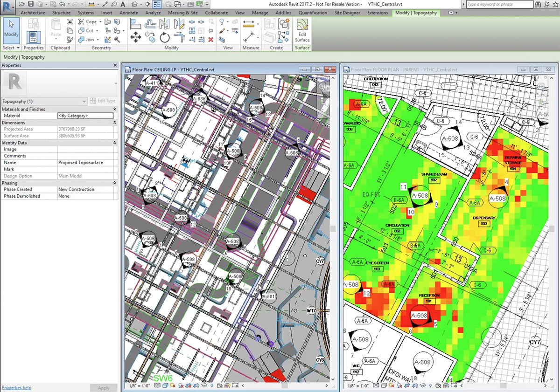
Task: Click the Demolish hammer tool
Action: [117, 40]
